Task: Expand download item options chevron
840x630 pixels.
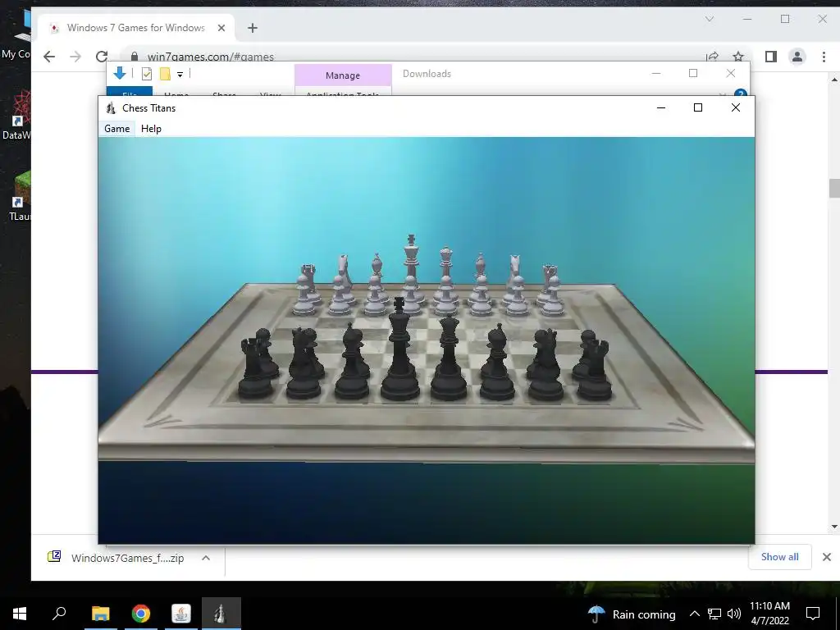Action: [x=206, y=558]
